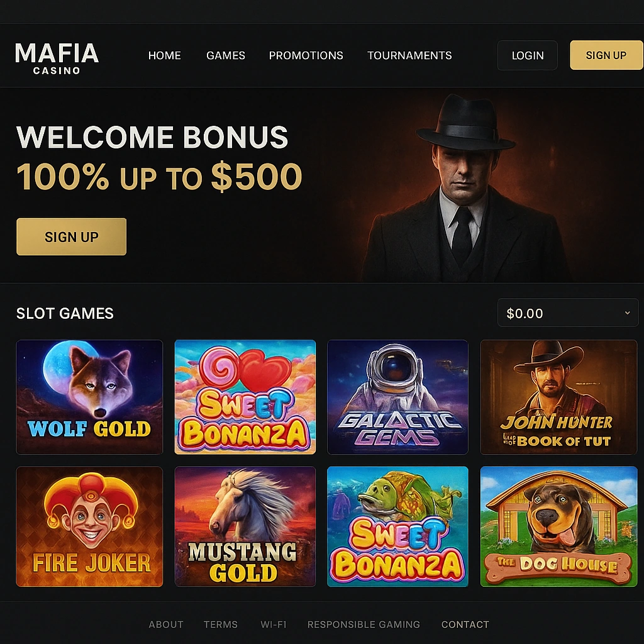Image resolution: width=644 pixels, height=644 pixels.
Task: Open The Dog House slot
Action: [x=558, y=526]
